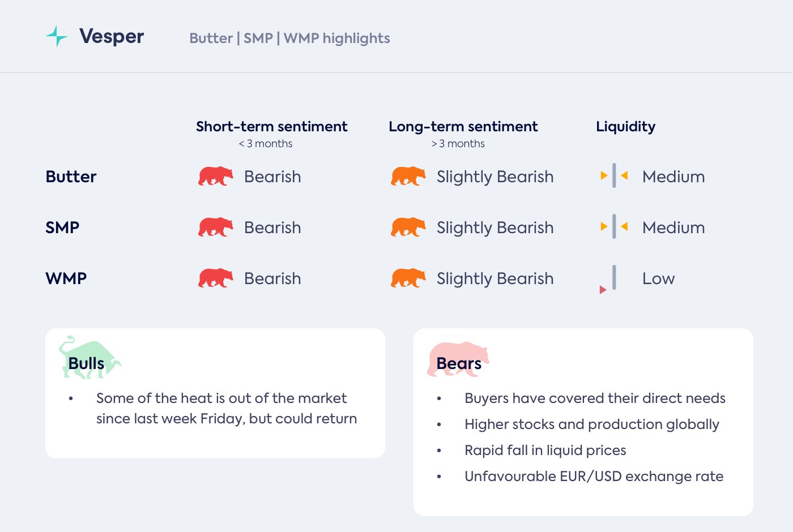Click the orange bear icon in SMP row
This screenshot has width=793, height=532.
(x=408, y=228)
